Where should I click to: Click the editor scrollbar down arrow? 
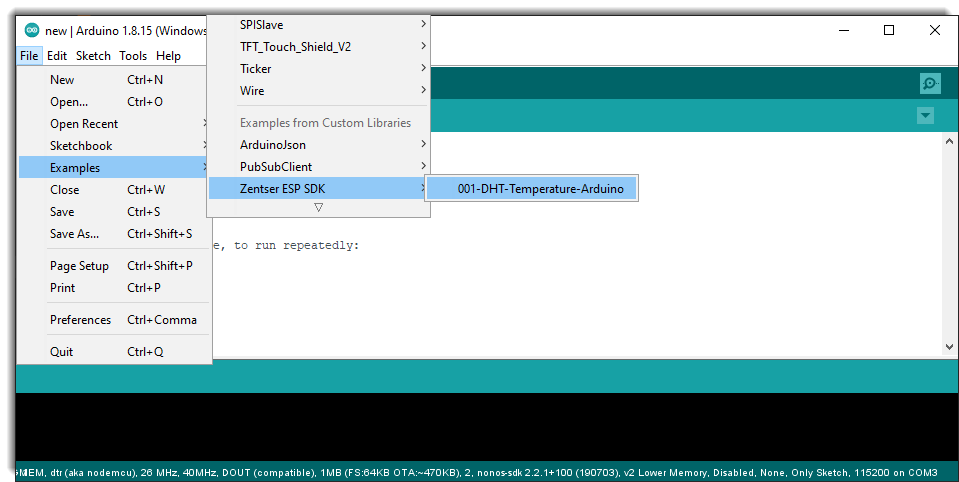[949, 347]
